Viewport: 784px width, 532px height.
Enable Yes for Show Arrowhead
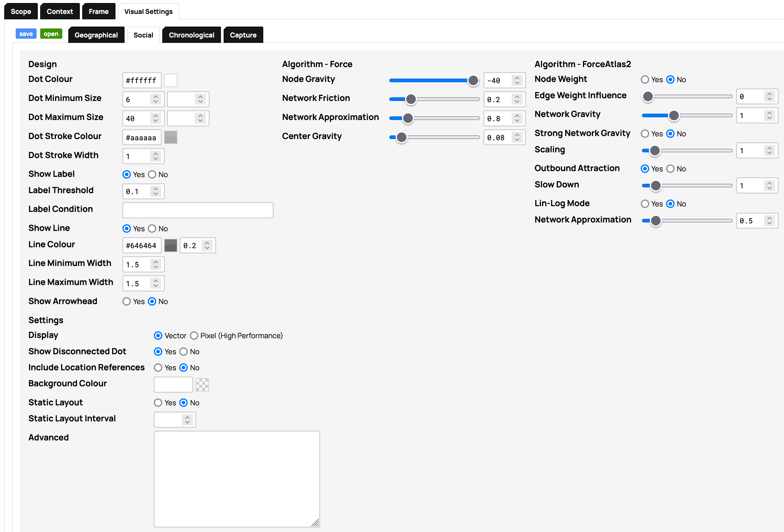click(127, 301)
